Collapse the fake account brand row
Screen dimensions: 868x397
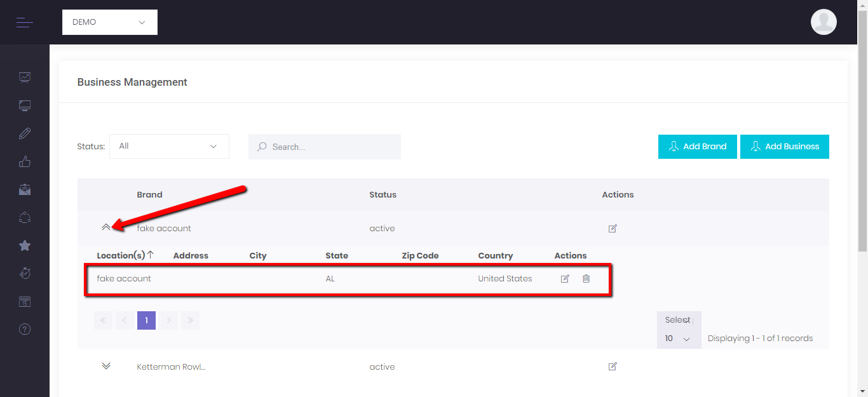(x=106, y=227)
